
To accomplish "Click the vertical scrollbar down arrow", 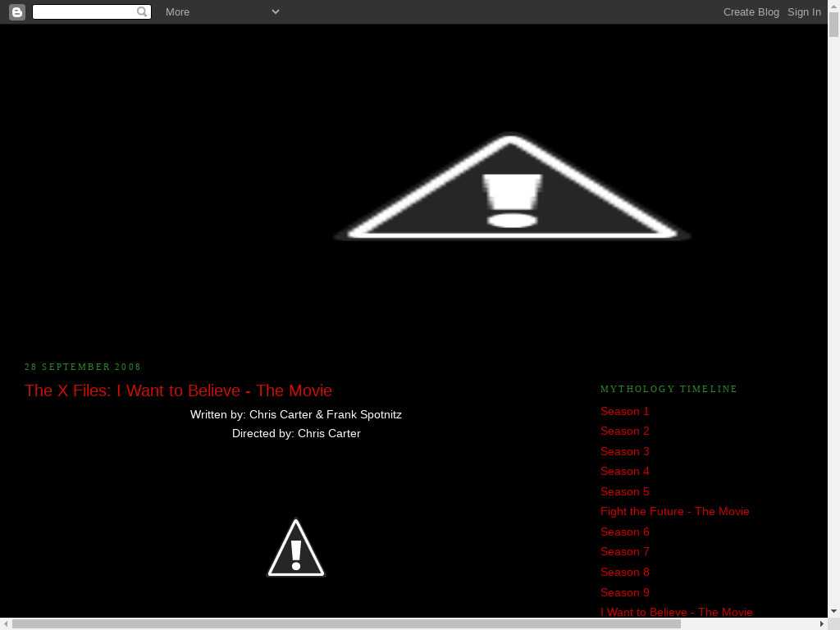I will click(833, 612).
